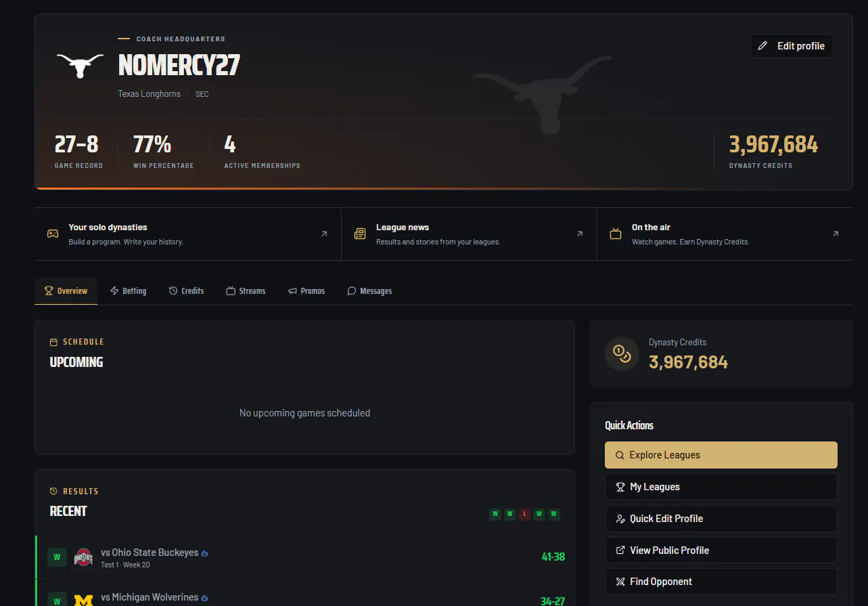Screen dimensions: 868x606
Task: Click the lightning icon on Betting tab
Action: pyautogui.click(x=114, y=290)
